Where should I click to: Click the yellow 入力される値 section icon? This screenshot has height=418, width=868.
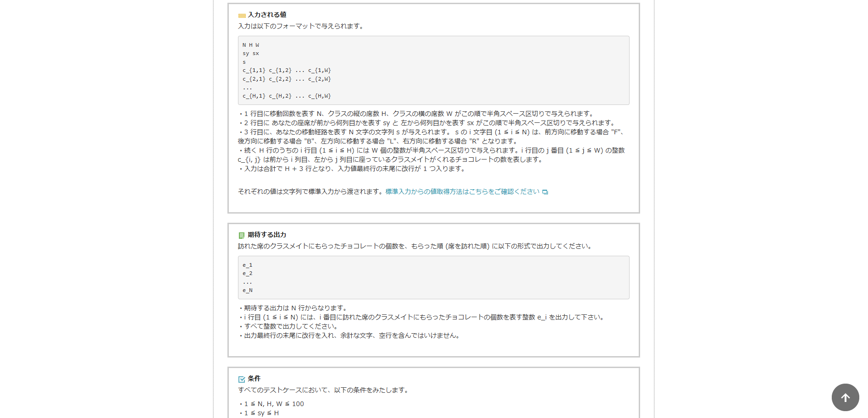coord(242,16)
